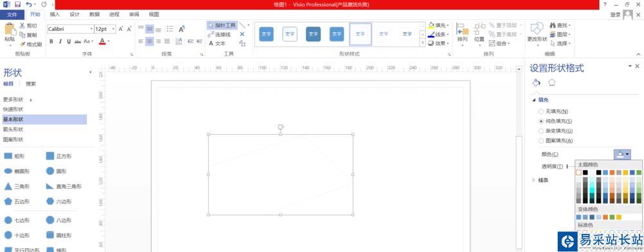Apply the white-outlined second shape style
The image size is (644, 252).
pyautogui.click(x=290, y=34)
